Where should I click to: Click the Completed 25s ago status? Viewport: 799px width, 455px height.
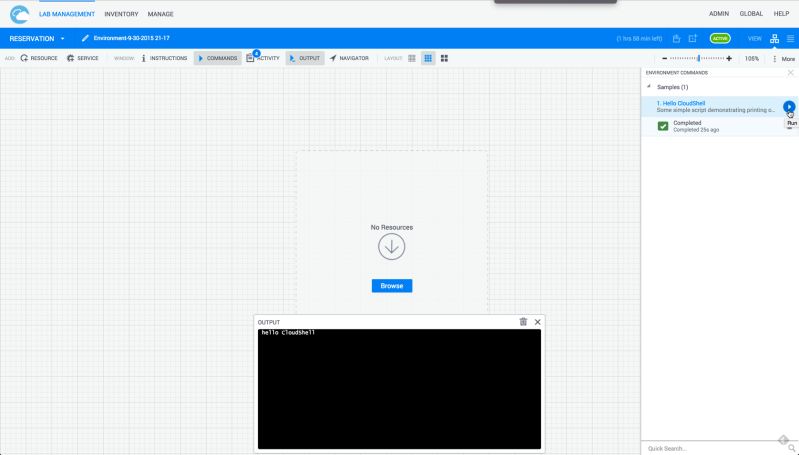tap(696, 130)
